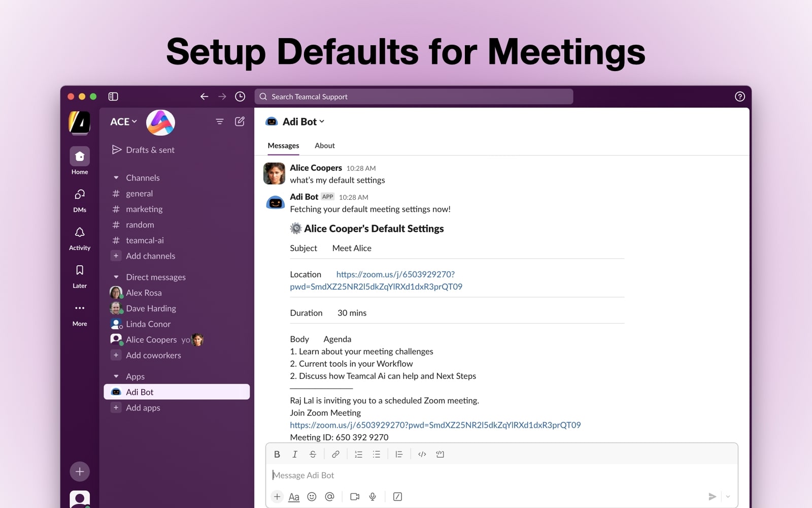Collapse the Apps section
Viewport: 812px width, 508px height.
116,376
